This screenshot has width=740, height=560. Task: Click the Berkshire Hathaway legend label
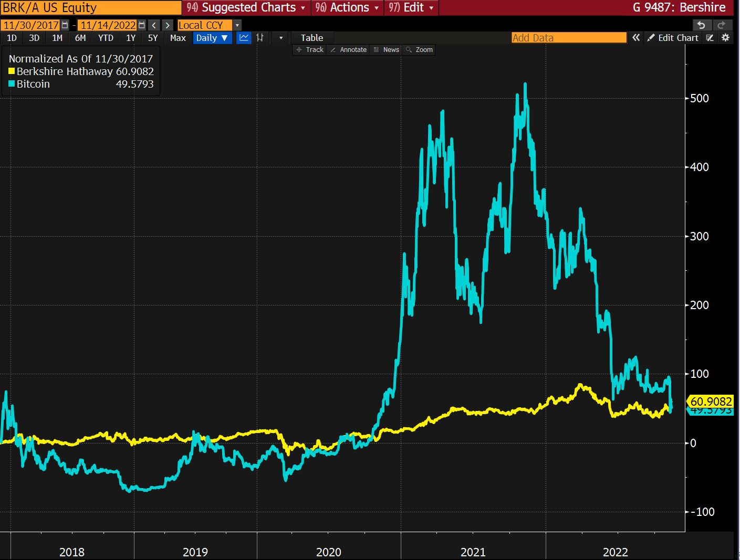coord(65,71)
